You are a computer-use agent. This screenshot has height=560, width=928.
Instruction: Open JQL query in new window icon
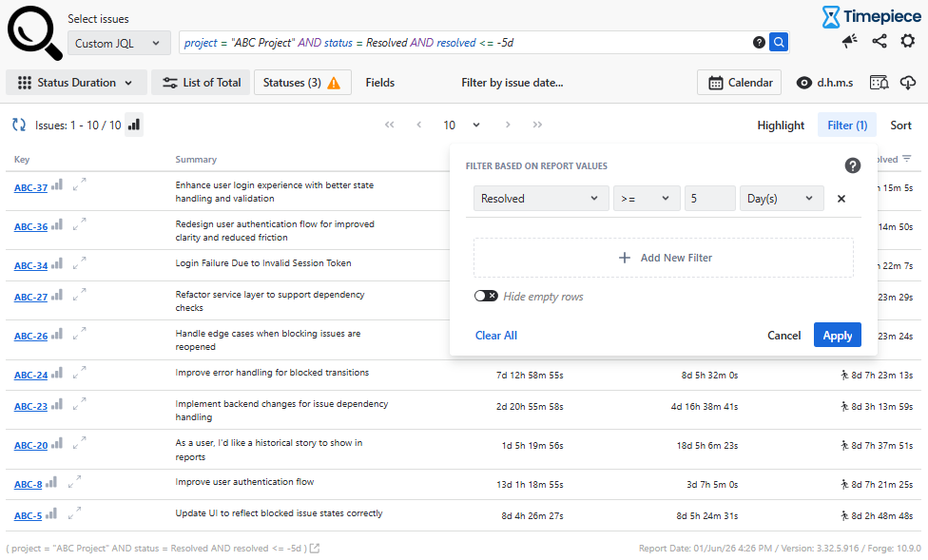coord(315,549)
